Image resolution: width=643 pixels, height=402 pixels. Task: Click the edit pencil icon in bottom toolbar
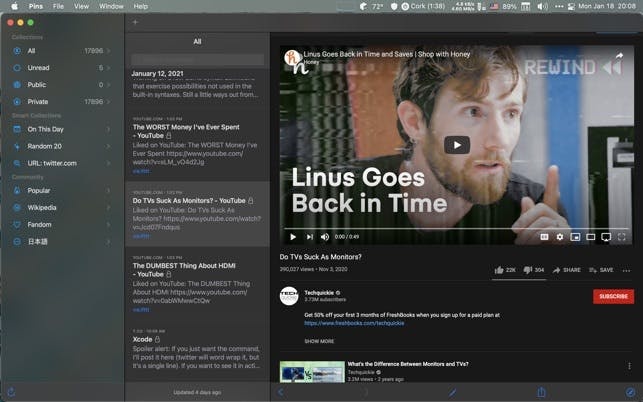pyautogui.click(x=452, y=393)
